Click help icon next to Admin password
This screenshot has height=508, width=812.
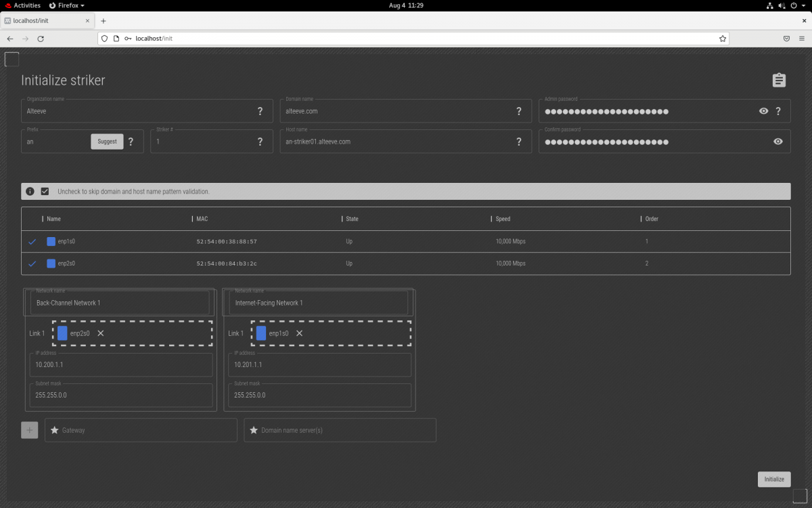pyautogui.click(x=778, y=111)
